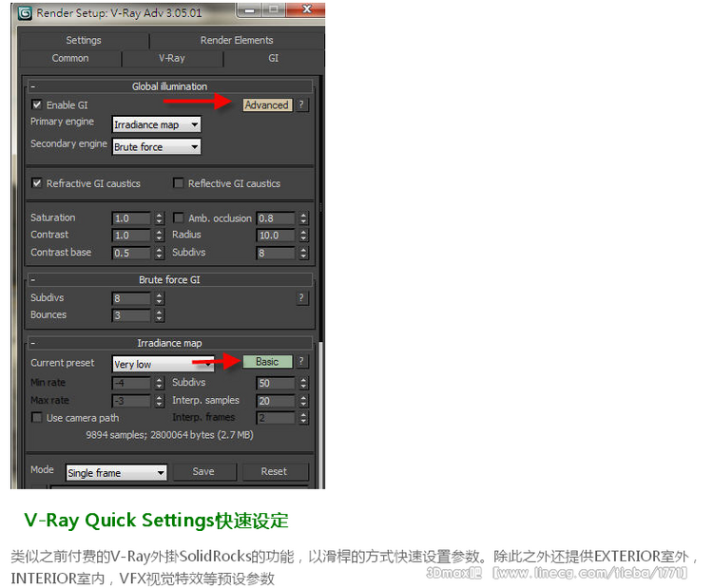This screenshot has width=713, height=588.
Task: Click the Interp. samples field
Action: pos(276,401)
